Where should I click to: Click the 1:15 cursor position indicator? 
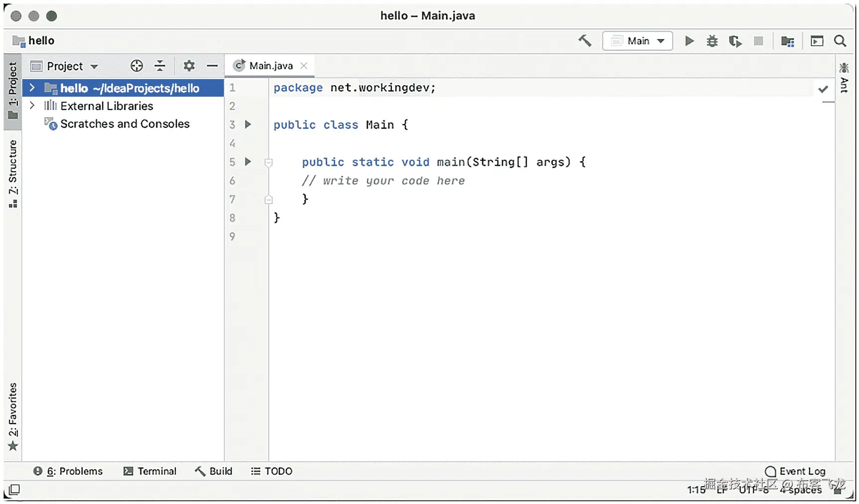click(696, 490)
